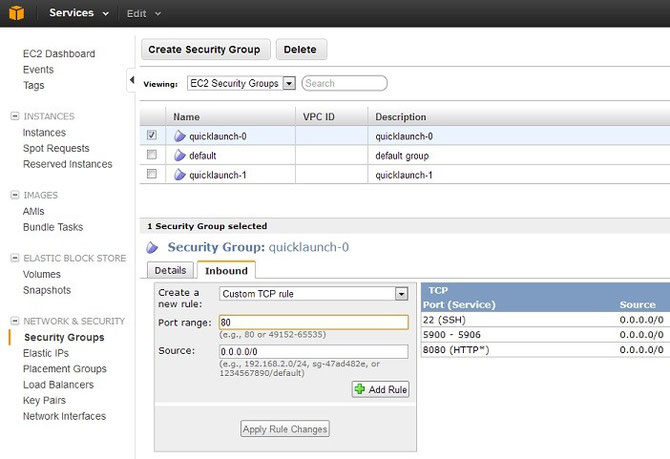The width and height of the screenshot is (670, 459).
Task: Click the Security Group heading icon
Action: pos(152,247)
